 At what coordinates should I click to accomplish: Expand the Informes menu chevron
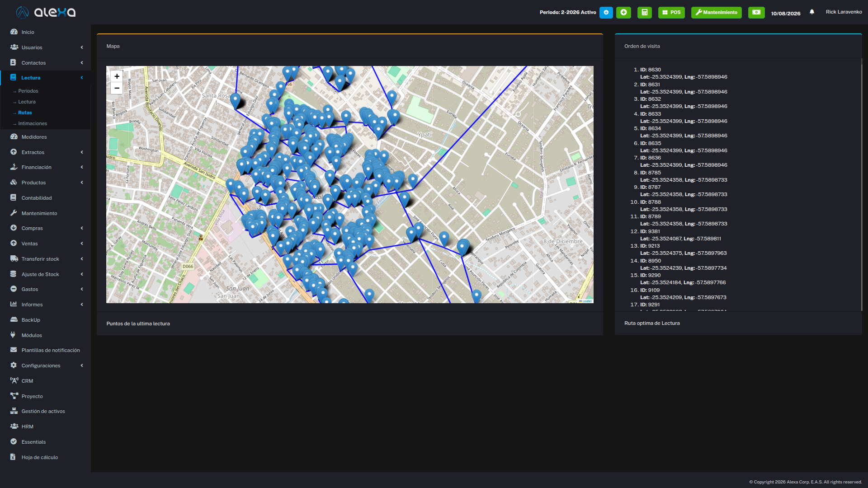[82, 305]
